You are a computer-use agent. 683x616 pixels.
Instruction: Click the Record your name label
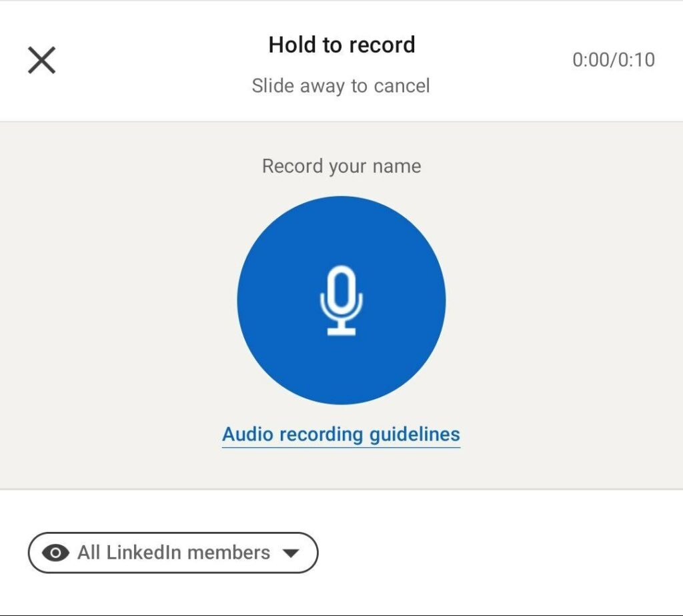(341, 166)
